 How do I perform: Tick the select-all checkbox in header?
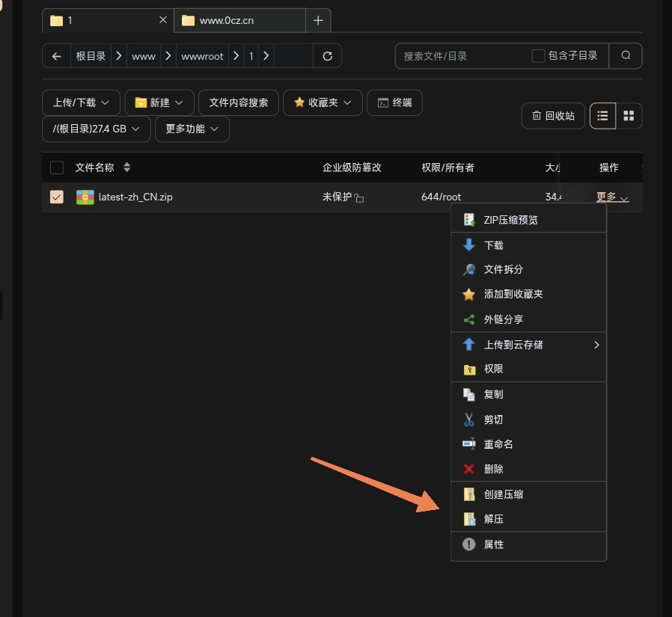[x=56, y=168]
